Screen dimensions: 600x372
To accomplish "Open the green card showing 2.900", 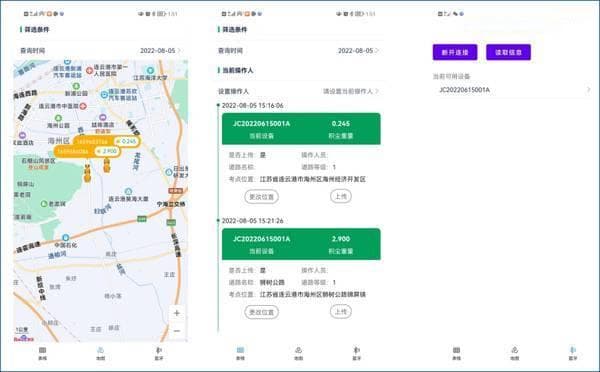I will tap(301, 244).
